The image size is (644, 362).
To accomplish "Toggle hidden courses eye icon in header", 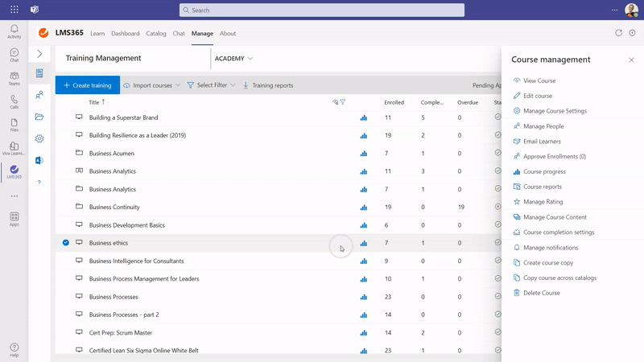I will [335, 102].
